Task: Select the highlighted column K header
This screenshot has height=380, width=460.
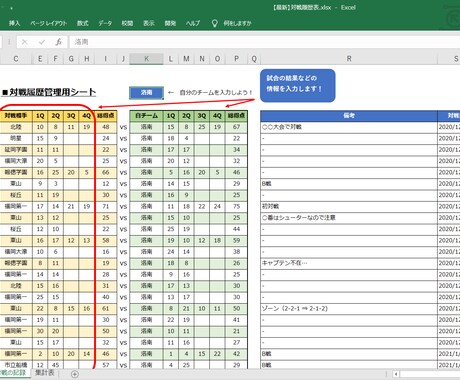Action: (146, 59)
